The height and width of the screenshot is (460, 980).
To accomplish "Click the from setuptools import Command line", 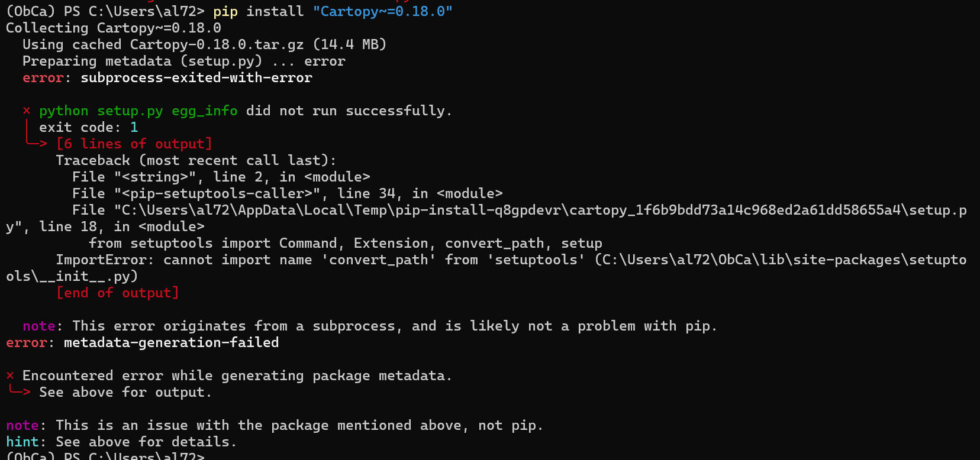I will [346, 243].
